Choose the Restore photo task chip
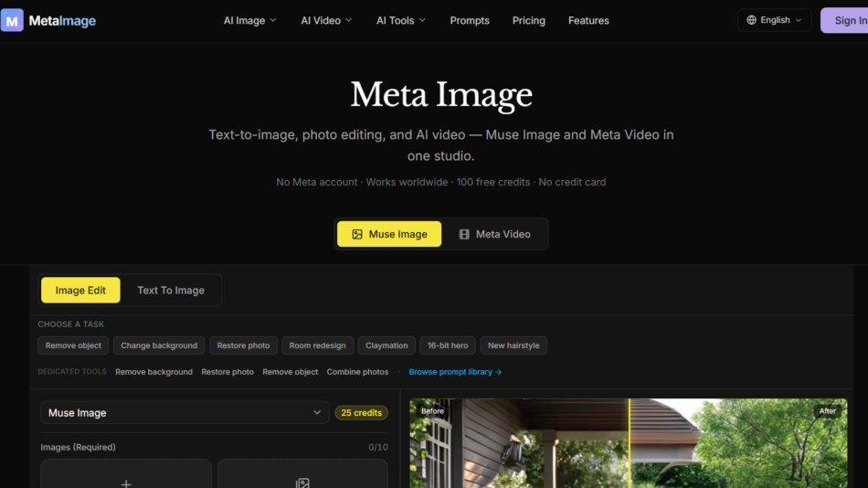 [243, 345]
